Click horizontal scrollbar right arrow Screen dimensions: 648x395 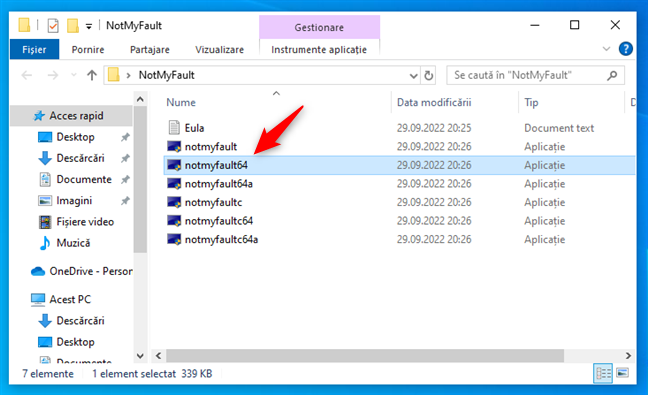[x=628, y=356]
